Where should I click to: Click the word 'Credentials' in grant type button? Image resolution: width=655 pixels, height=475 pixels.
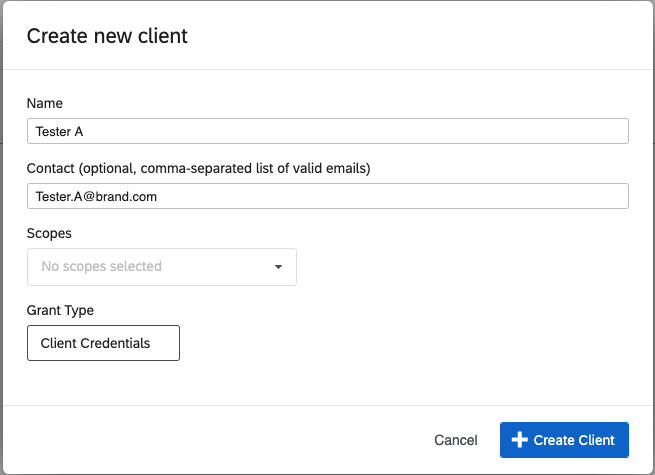[x=116, y=343]
